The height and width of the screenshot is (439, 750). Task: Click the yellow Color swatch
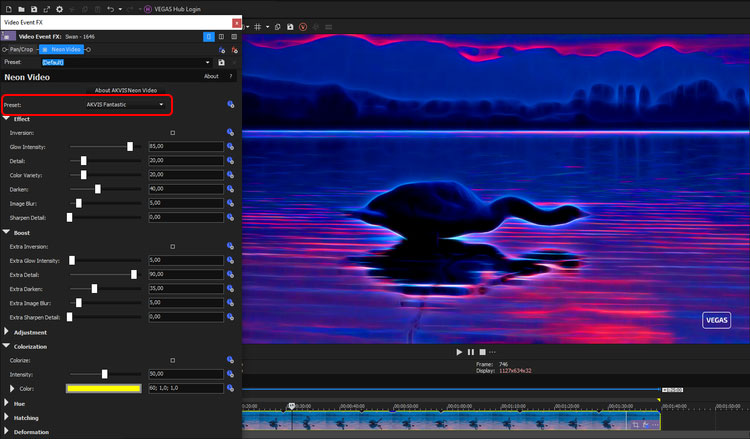pos(103,389)
